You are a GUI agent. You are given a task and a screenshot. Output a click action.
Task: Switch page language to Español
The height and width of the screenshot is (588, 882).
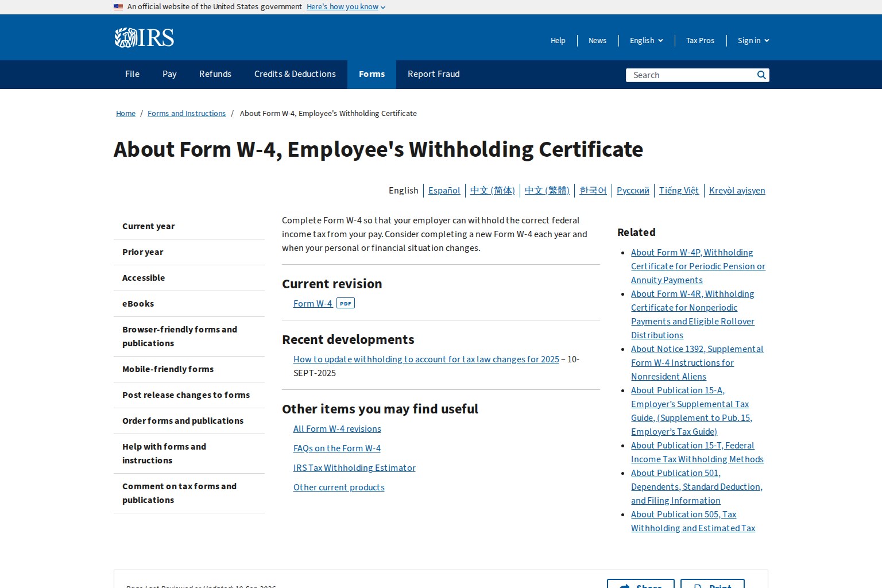pos(444,191)
